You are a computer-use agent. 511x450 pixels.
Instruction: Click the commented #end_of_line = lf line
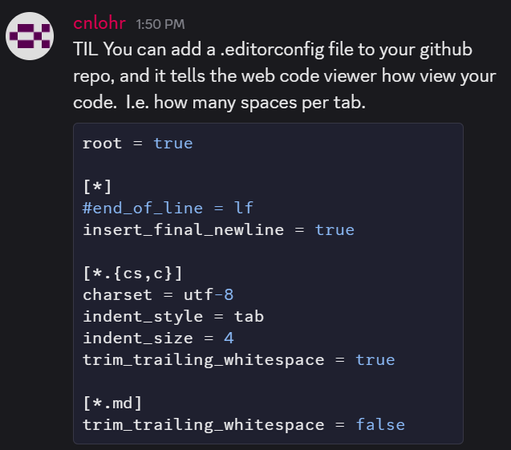[168, 208]
